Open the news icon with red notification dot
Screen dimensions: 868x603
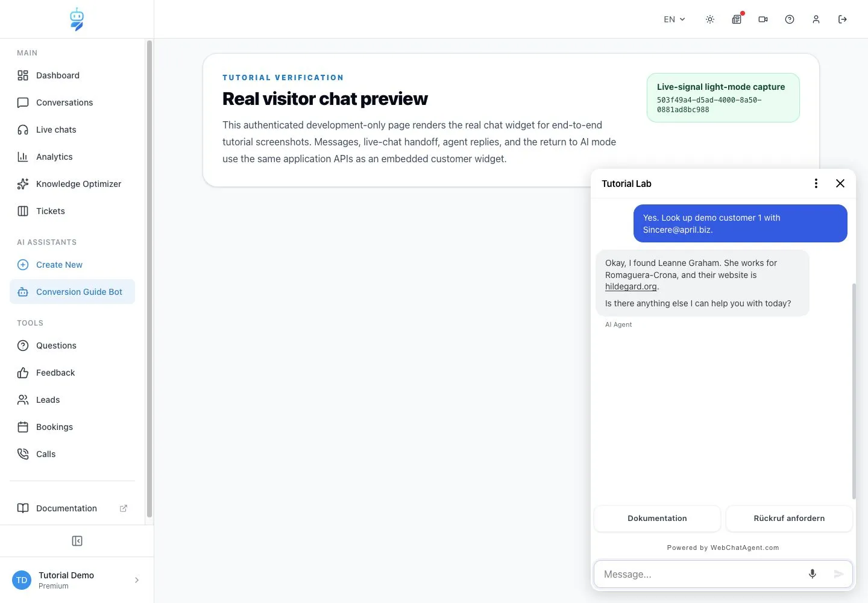737,19
